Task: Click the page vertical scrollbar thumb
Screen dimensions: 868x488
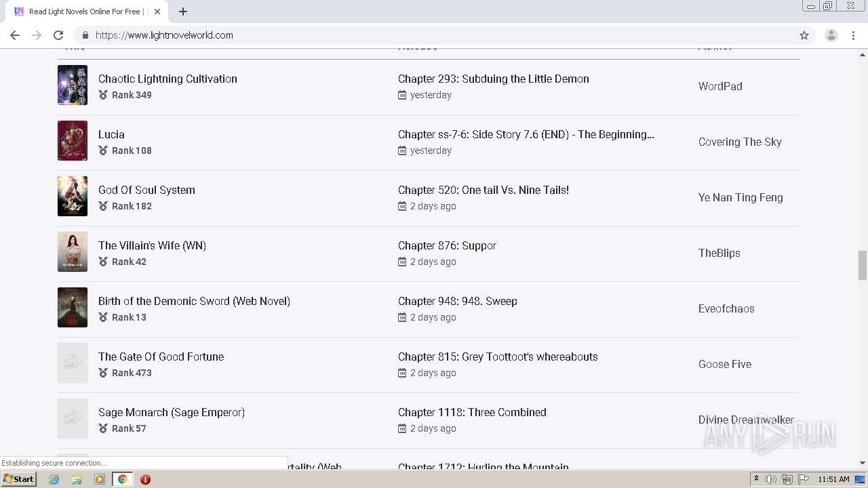Action: [x=863, y=265]
